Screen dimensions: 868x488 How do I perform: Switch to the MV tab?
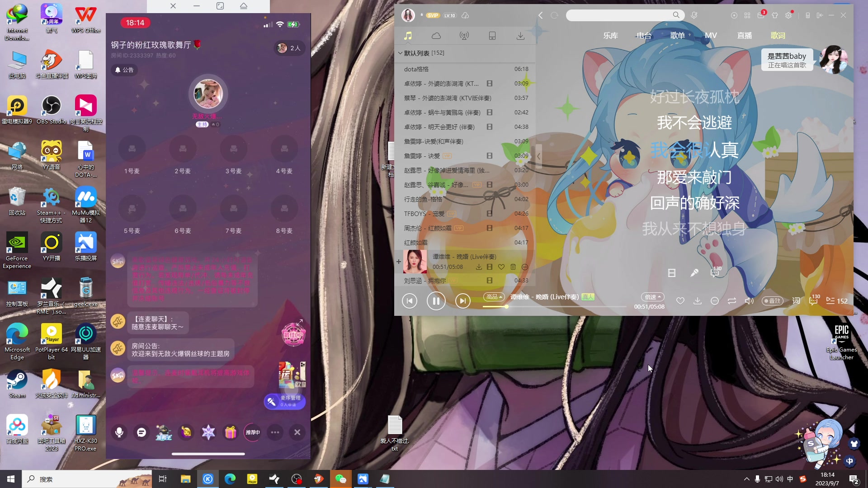[711, 35]
